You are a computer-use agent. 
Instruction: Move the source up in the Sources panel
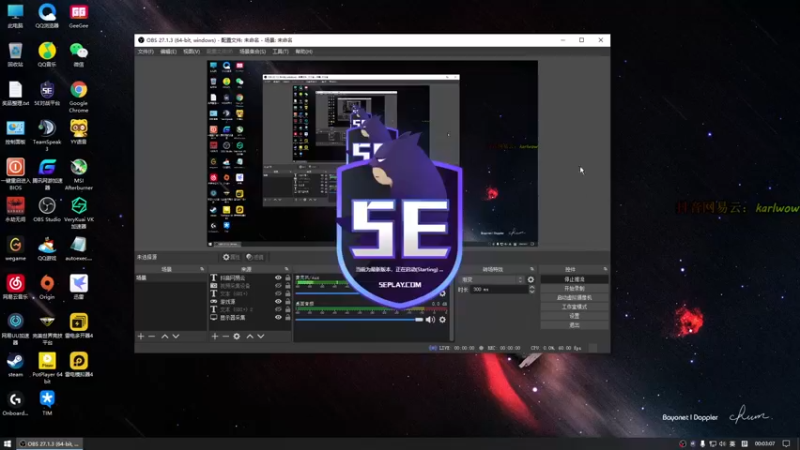250,336
